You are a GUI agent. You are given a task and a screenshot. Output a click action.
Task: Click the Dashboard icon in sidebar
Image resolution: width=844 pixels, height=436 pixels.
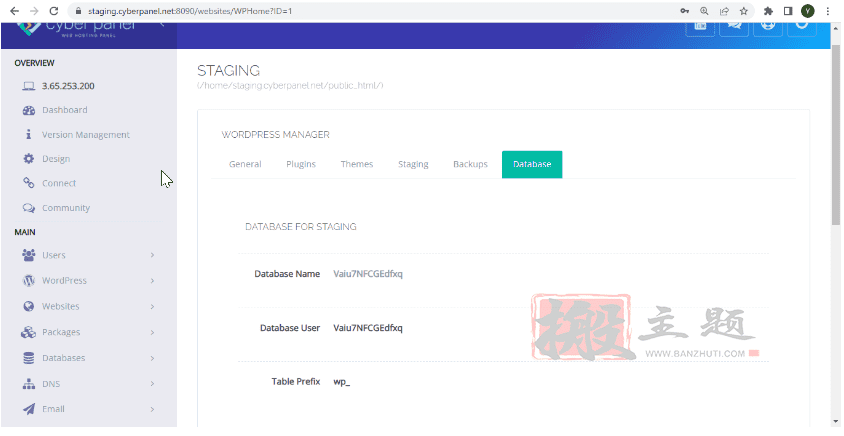tap(29, 110)
